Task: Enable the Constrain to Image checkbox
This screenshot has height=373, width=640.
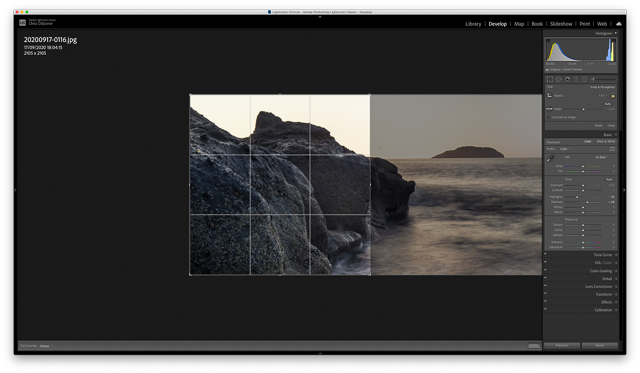Action: tap(548, 117)
